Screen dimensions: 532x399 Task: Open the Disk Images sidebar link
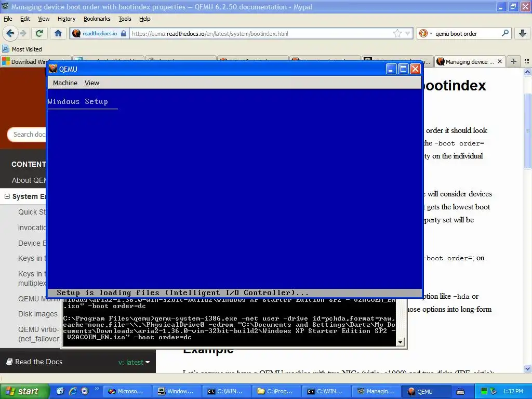click(x=37, y=314)
